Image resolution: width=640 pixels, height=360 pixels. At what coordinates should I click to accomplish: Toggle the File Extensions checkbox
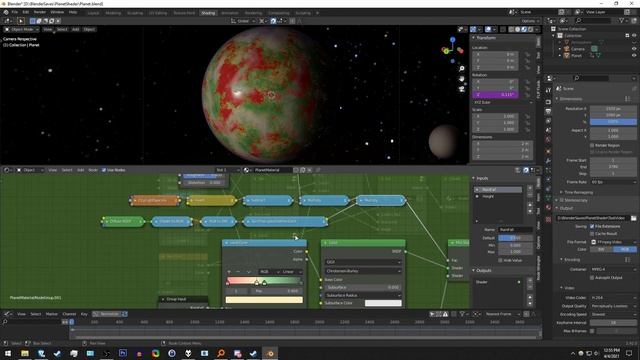tap(592, 226)
